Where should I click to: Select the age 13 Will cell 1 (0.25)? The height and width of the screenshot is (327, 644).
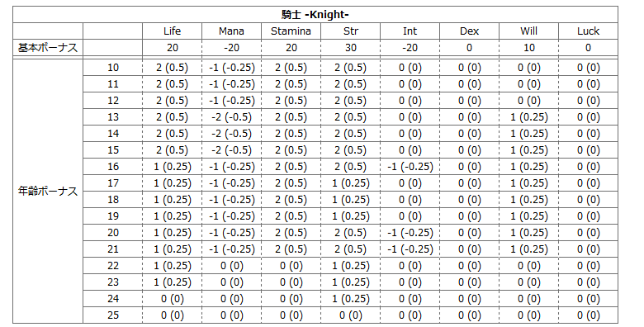coord(528,117)
